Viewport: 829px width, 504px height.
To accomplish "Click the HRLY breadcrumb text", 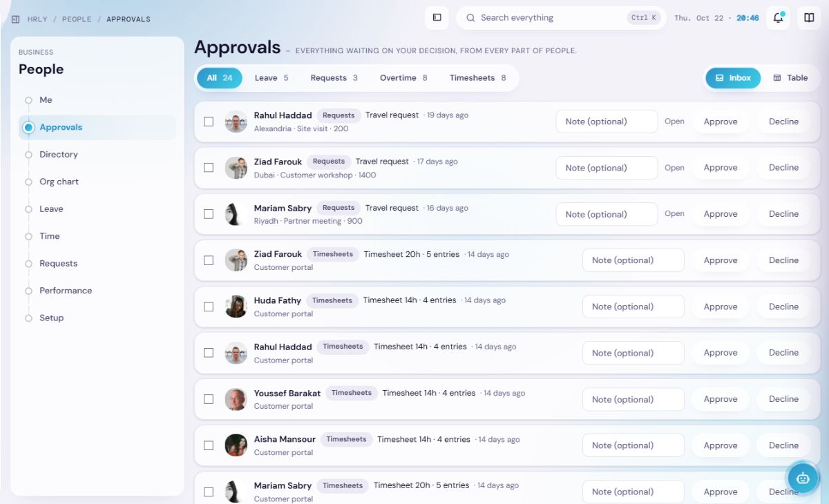I will tap(37, 19).
